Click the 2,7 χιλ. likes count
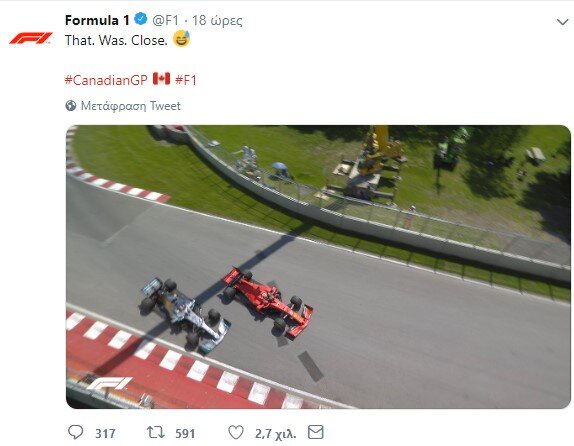This screenshot has width=574, height=446. pos(275,434)
